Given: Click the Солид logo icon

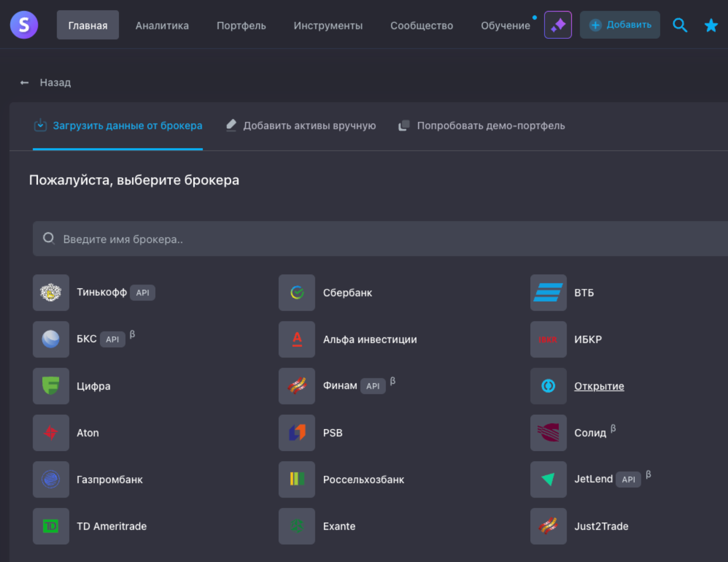Looking at the screenshot, I should [x=548, y=433].
